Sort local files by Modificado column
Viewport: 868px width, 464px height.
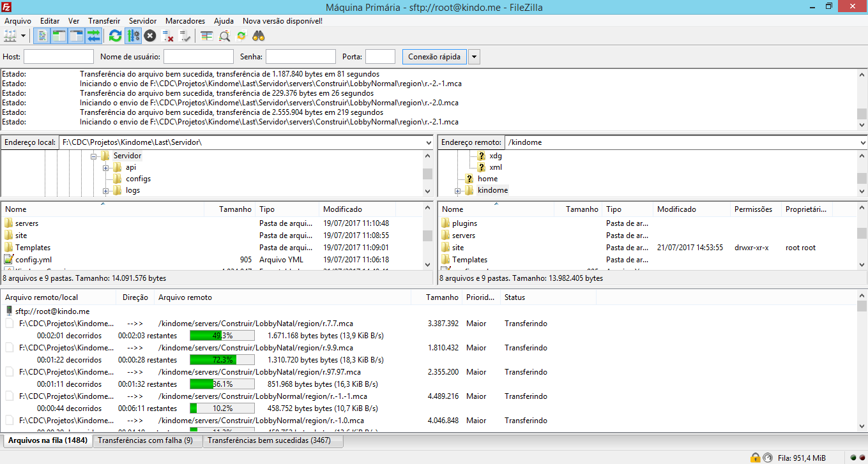coord(357,209)
